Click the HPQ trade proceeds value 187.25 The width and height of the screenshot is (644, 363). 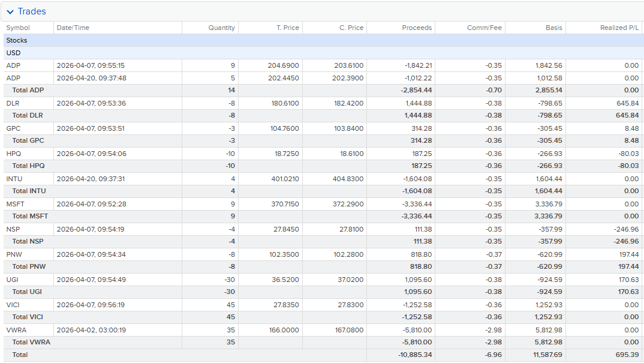[x=422, y=154]
